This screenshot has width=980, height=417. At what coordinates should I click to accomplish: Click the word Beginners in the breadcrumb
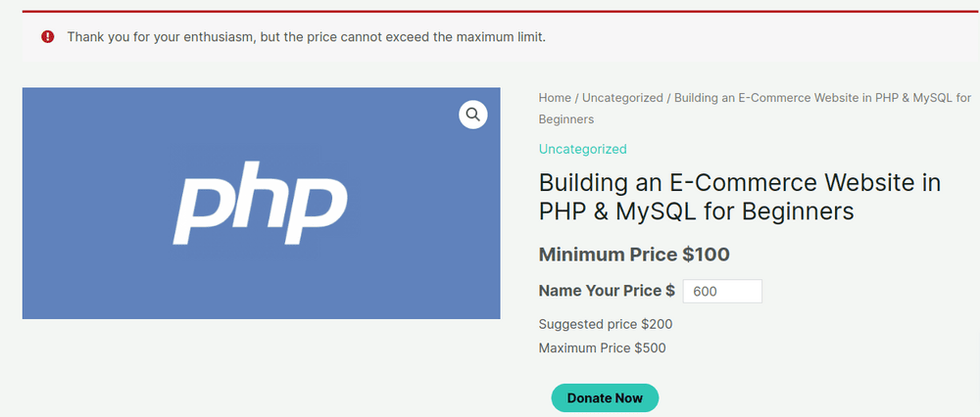click(x=566, y=119)
